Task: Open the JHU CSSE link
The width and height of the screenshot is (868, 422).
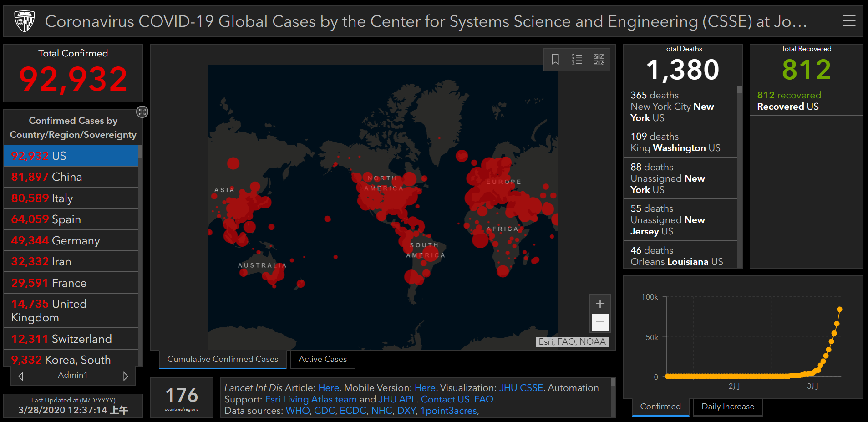Action: point(521,388)
